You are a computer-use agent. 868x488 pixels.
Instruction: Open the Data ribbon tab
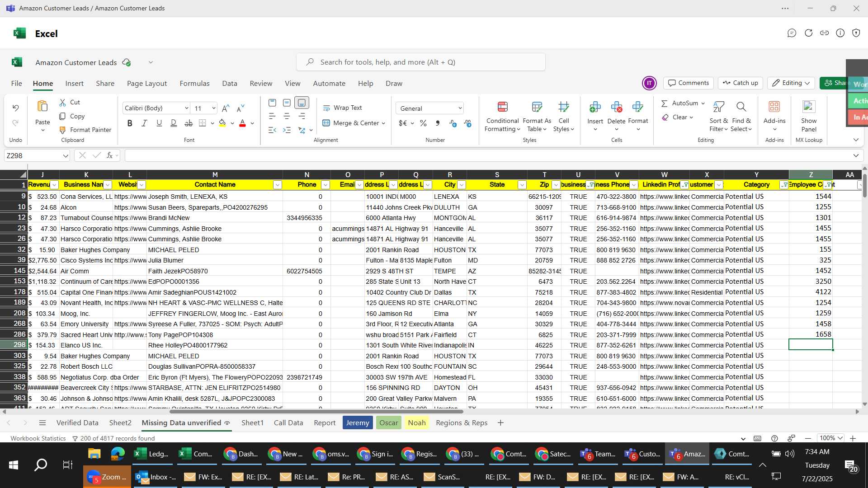tap(229, 84)
